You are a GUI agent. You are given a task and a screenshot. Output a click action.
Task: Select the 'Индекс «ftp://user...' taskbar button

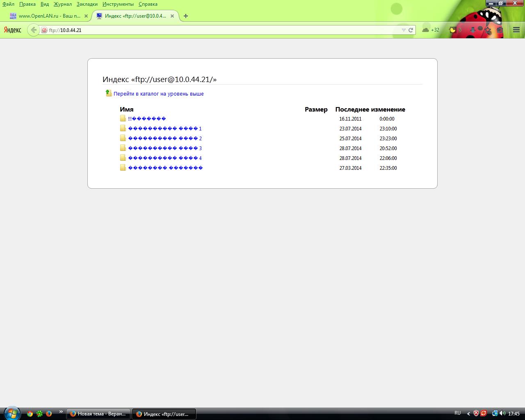[x=164, y=414]
